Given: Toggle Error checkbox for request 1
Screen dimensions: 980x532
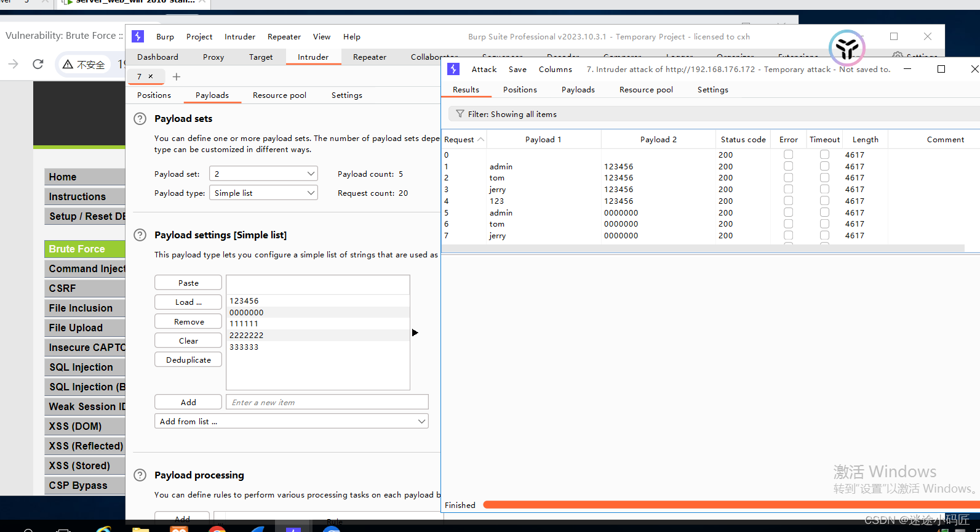Looking at the screenshot, I should [788, 166].
